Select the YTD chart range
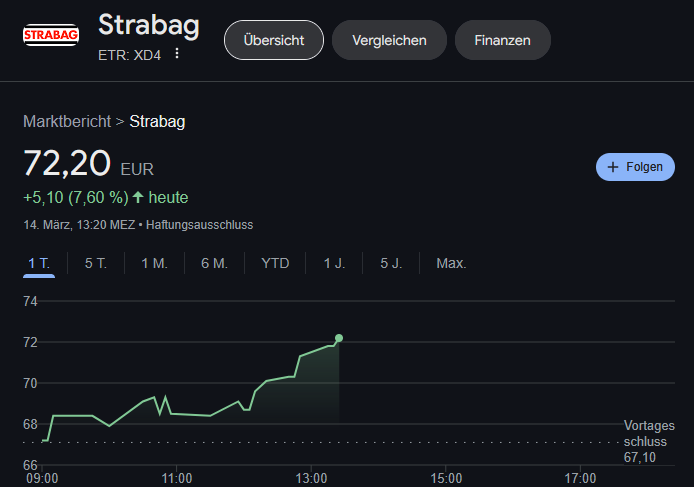The width and height of the screenshot is (694, 487). pyautogui.click(x=275, y=263)
